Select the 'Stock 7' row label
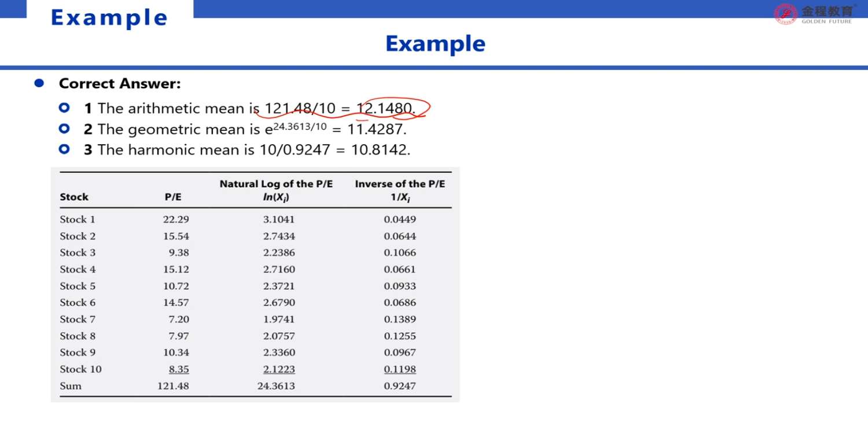 pos(78,319)
